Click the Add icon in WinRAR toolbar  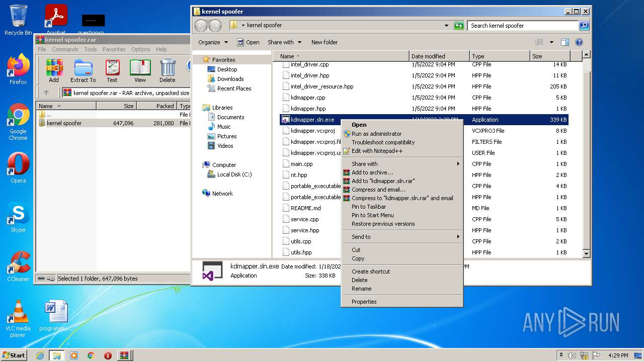(54, 70)
